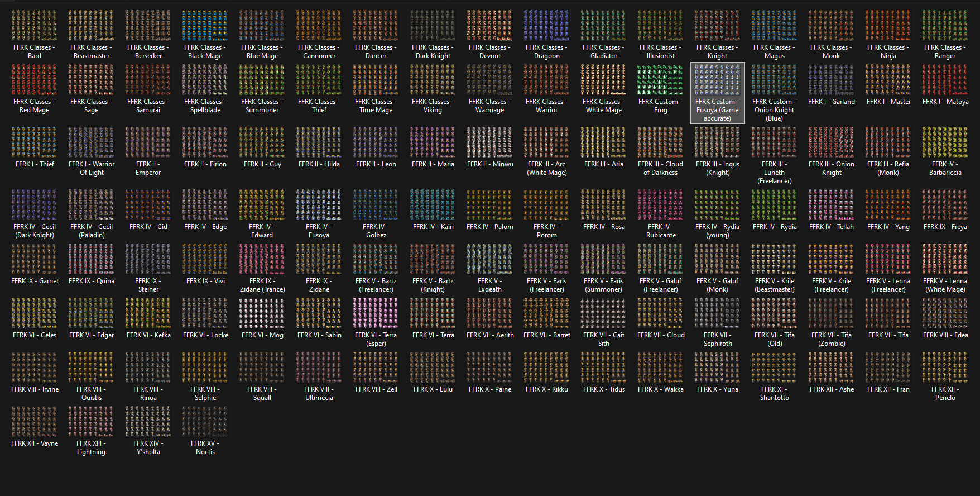Screen dimensions: 980x496
Task: Select the FFRK II - Minwu thumbnail
Action: tap(490, 142)
